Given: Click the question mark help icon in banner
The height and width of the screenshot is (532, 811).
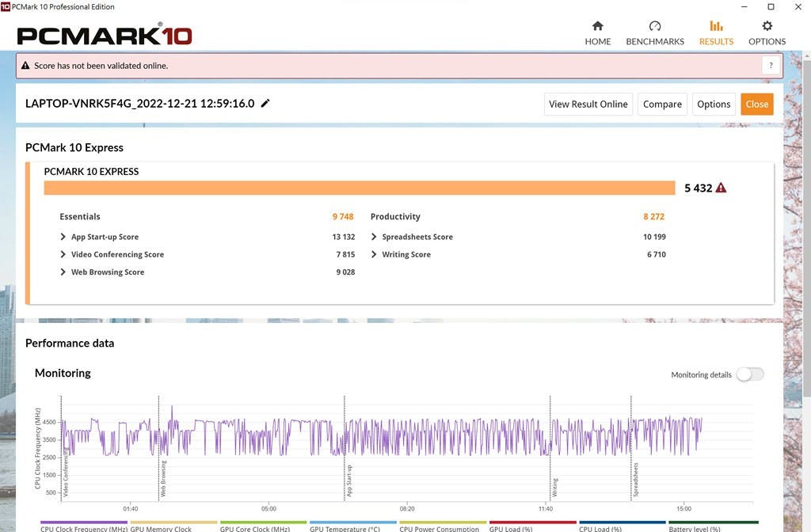Looking at the screenshot, I should 768,66.
